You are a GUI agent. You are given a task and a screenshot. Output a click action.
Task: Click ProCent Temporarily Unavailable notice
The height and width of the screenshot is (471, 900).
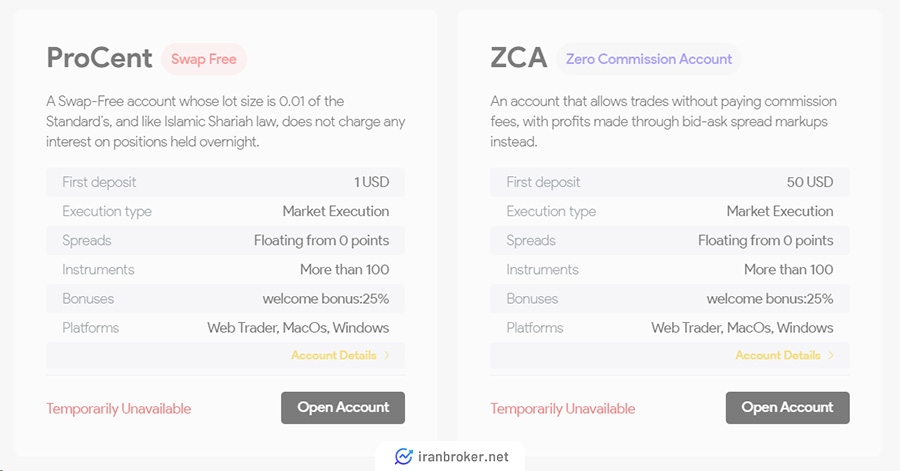[x=119, y=408]
